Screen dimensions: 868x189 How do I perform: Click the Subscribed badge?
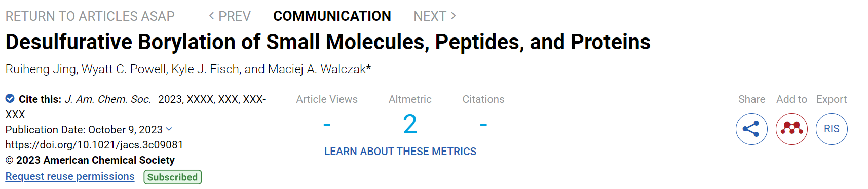tap(173, 177)
